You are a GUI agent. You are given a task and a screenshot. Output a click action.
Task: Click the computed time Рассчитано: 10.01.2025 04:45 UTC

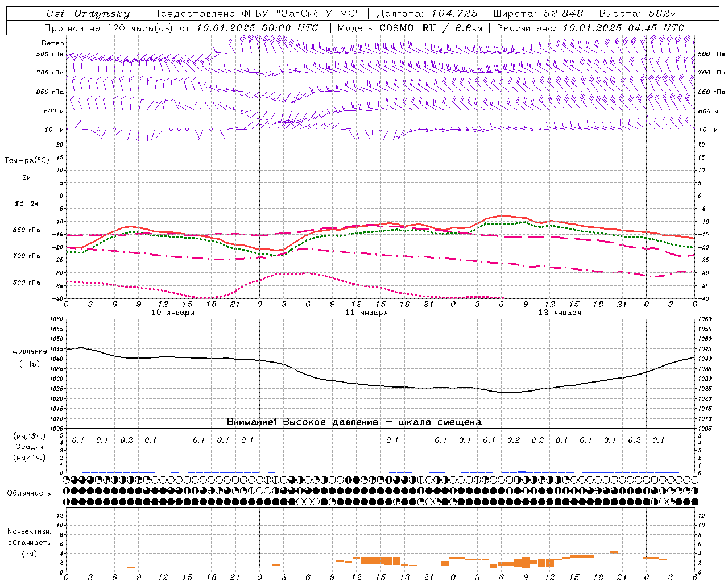[590, 28]
